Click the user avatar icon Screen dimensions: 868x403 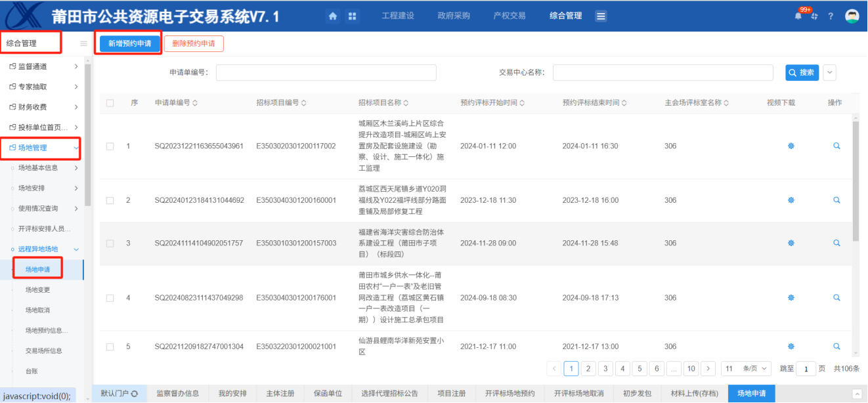(x=852, y=16)
